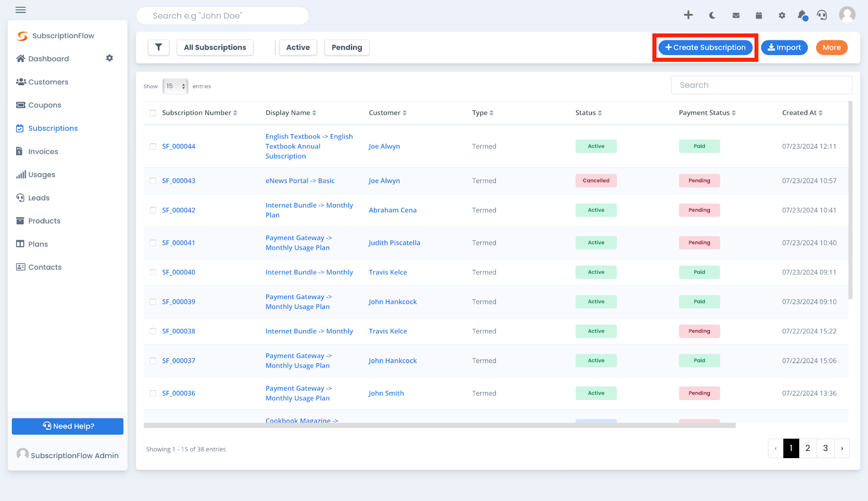Viewport: 868px width, 501px height.
Task: Click the Create Subscription button
Action: (x=705, y=47)
